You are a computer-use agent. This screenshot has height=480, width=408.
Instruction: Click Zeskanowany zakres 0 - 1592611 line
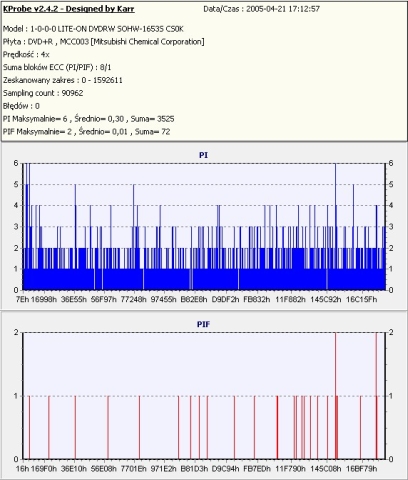pyautogui.click(x=63, y=80)
